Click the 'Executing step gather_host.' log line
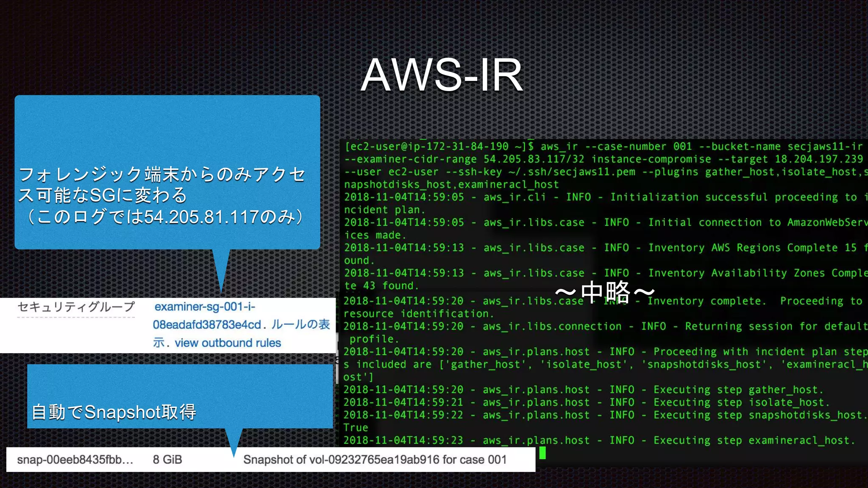Screen dimensions: 868x488 (x=583, y=390)
